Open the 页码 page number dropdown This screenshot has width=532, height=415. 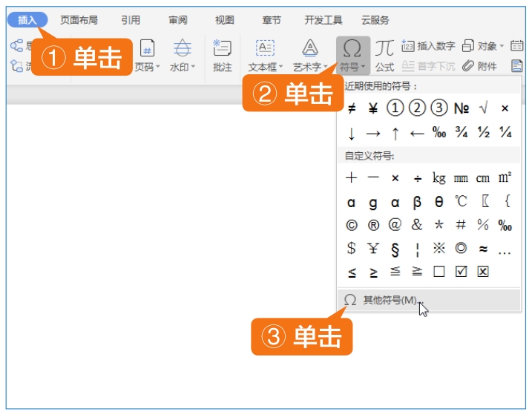click(147, 56)
